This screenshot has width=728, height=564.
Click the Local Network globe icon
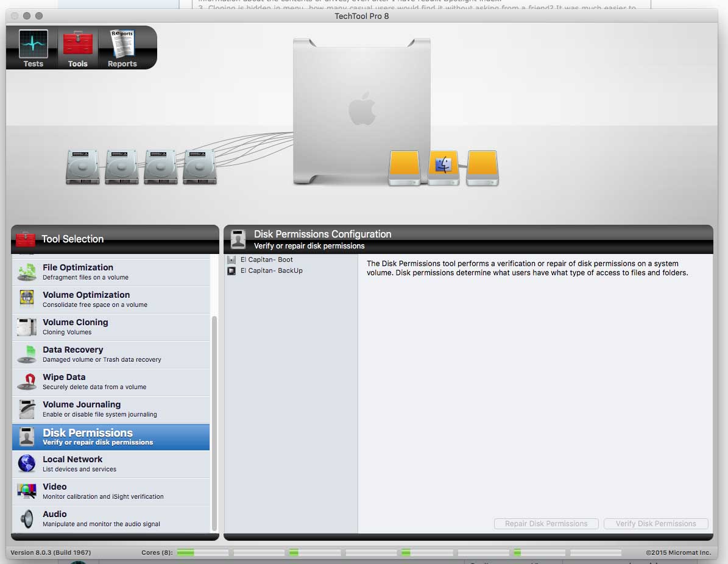pos(27,464)
